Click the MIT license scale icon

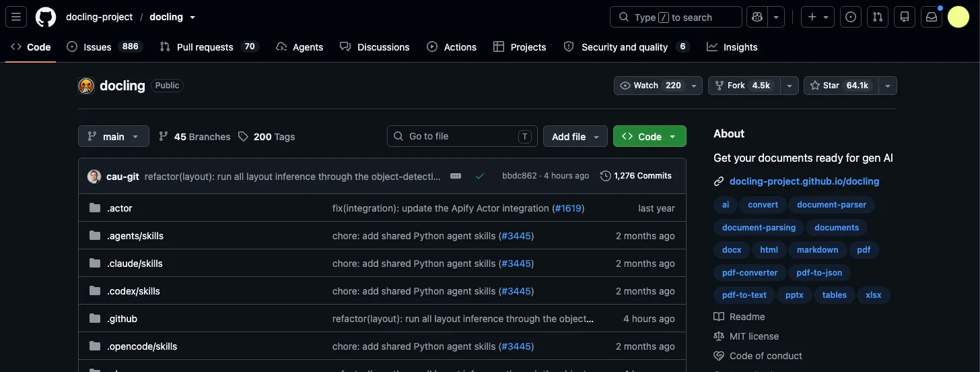[x=719, y=336]
